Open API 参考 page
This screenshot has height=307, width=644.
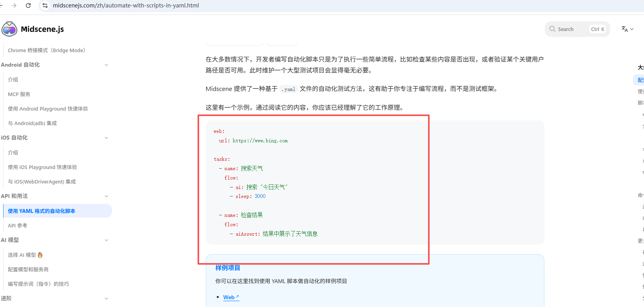(18, 225)
